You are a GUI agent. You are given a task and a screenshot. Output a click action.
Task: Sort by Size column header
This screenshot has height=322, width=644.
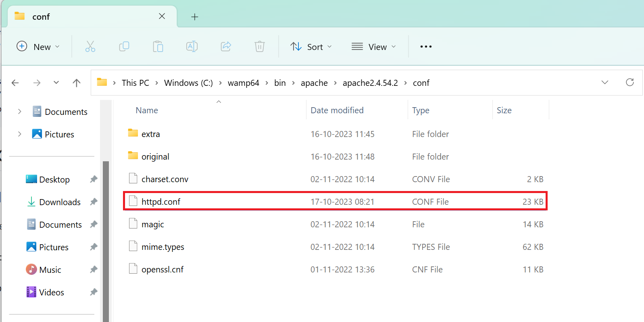click(x=504, y=110)
